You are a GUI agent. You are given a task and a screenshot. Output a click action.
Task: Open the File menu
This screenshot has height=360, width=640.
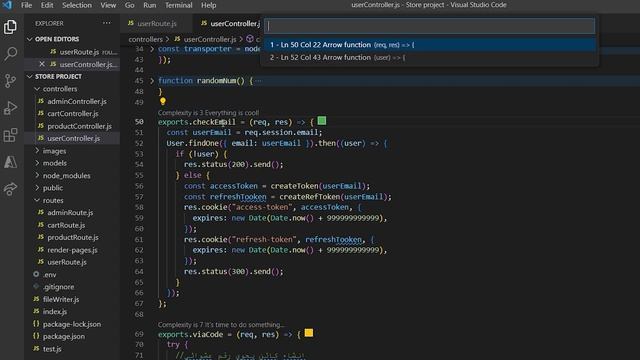[x=27, y=5]
